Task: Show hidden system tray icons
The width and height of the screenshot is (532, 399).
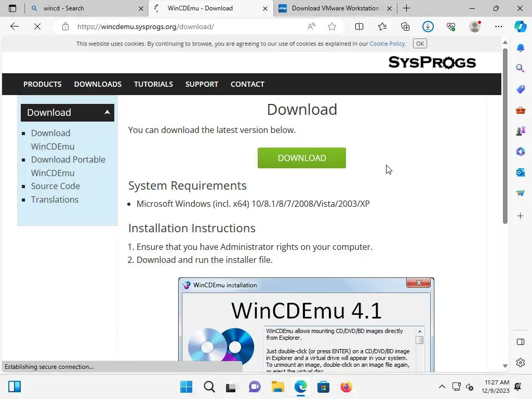Action: (x=442, y=387)
